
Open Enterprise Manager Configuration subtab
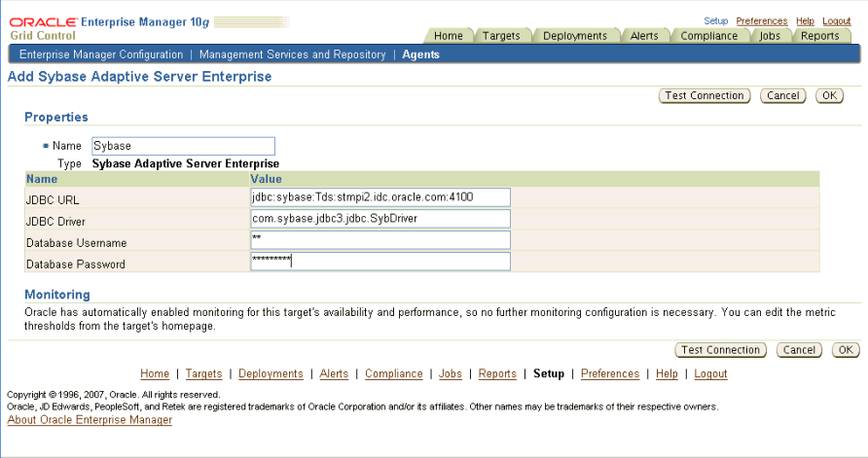point(101,54)
